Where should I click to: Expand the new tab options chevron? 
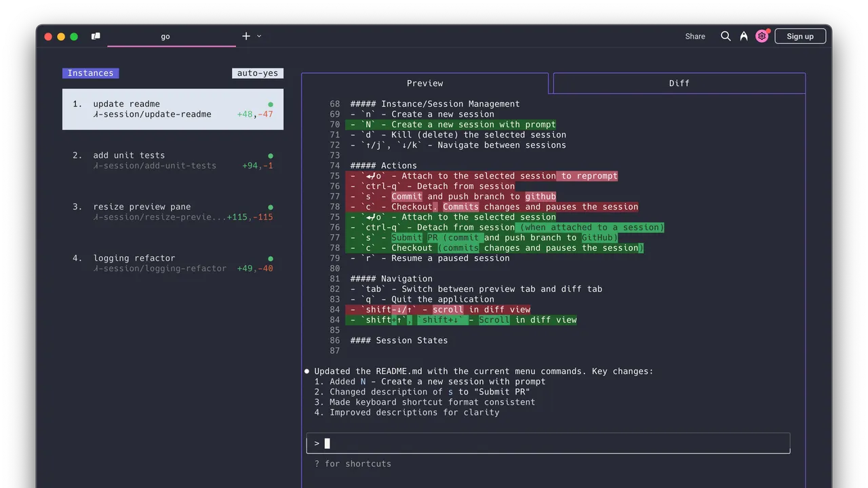pyautogui.click(x=259, y=36)
